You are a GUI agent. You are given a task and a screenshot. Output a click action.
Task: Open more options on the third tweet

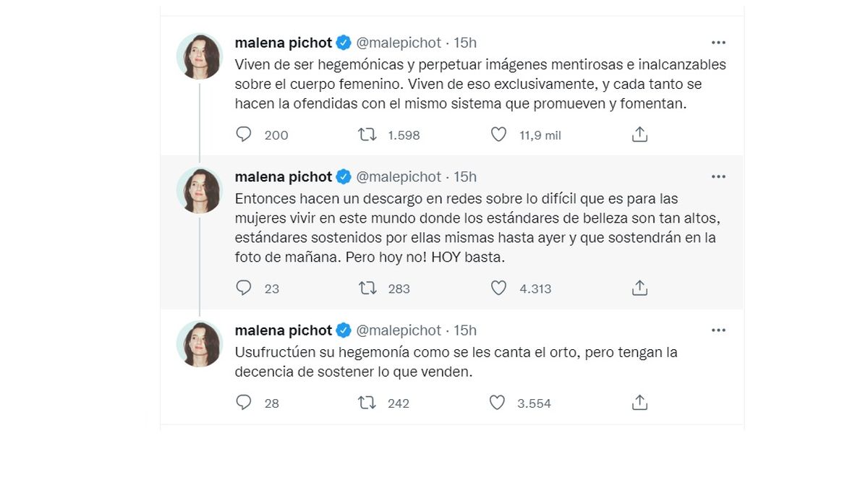[718, 330]
